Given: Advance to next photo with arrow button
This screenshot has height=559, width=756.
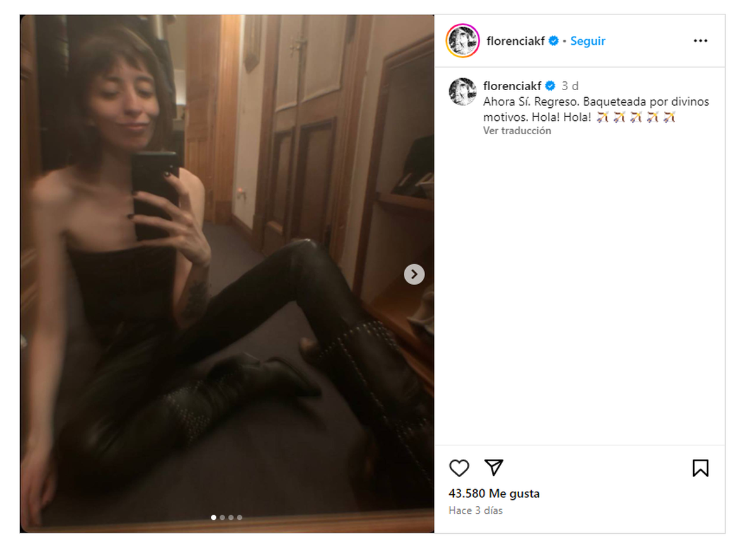Looking at the screenshot, I should 414,274.
